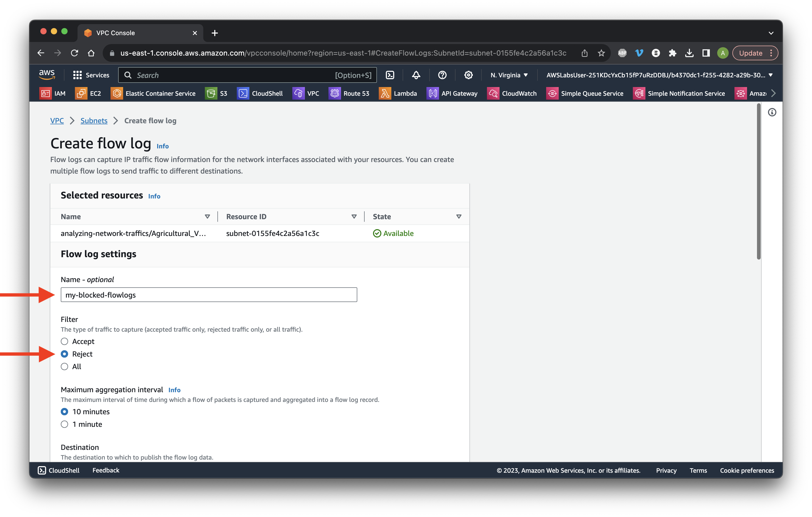Image resolution: width=812 pixels, height=517 pixels.
Task: Open the N. Virginia region dropdown
Action: [509, 75]
